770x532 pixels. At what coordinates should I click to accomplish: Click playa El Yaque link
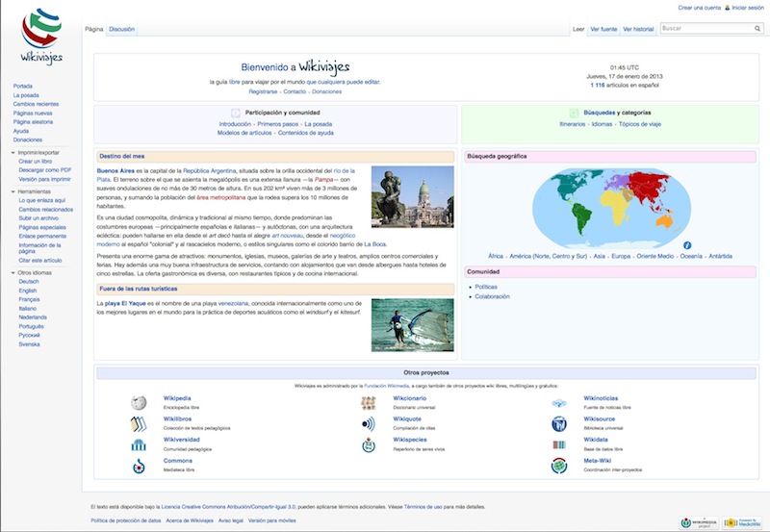(125, 303)
